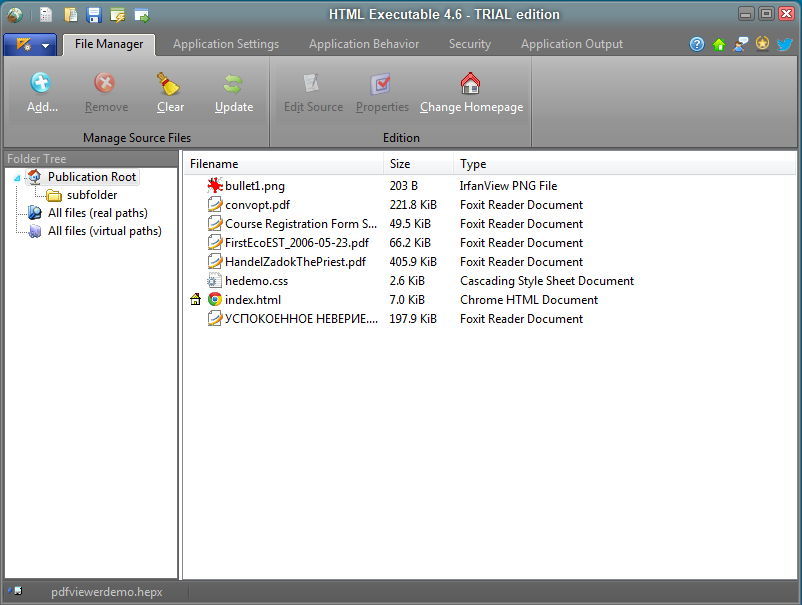Click the Remove file icon
The image size is (802, 605).
[x=105, y=83]
